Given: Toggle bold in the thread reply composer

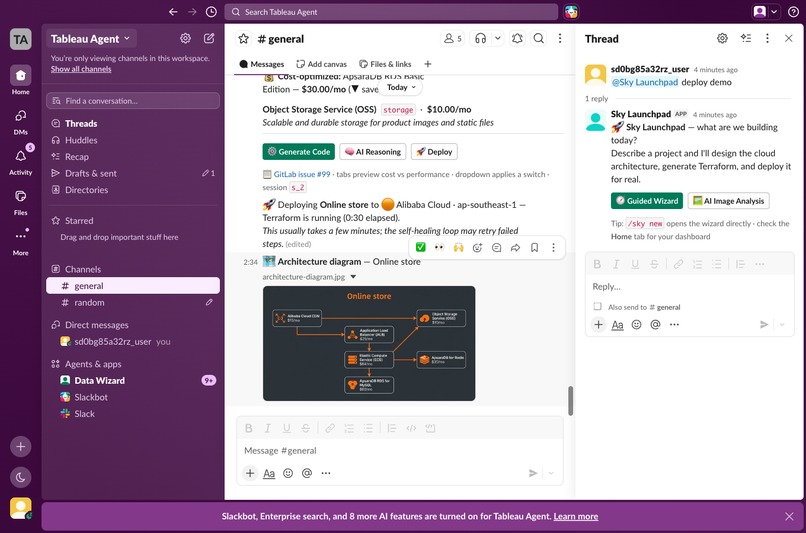Looking at the screenshot, I should tap(597, 264).
